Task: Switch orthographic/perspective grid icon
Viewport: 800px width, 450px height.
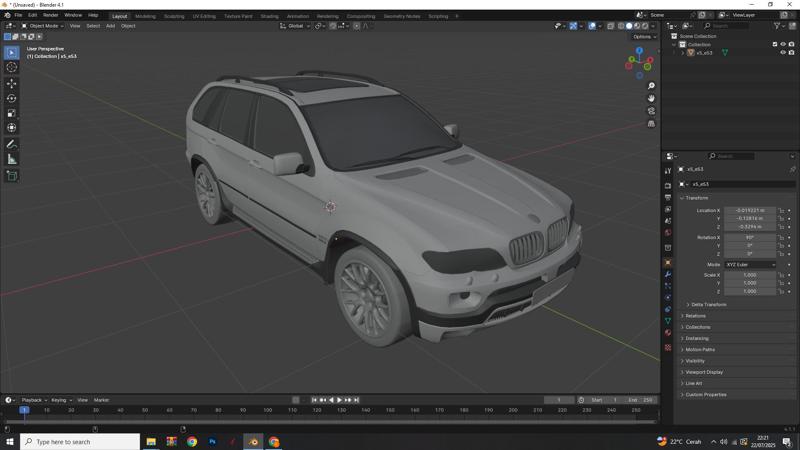Action: pyautogui.click(x=651, y=123)
